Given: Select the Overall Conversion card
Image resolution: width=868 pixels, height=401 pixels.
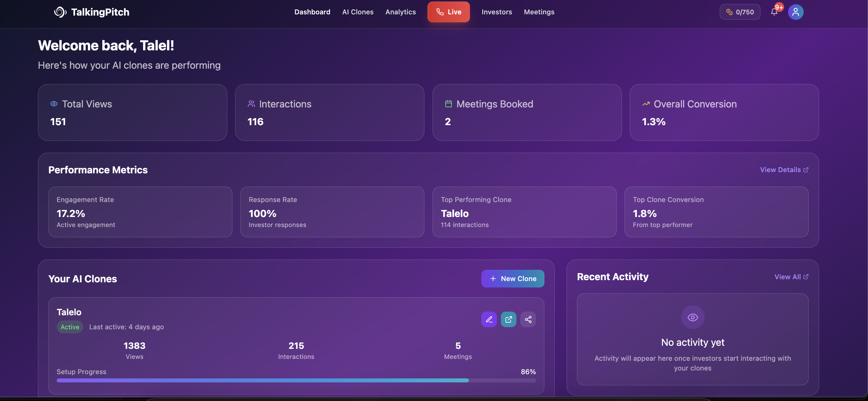Looking at the screenshot, I should (x=724, y=113).
